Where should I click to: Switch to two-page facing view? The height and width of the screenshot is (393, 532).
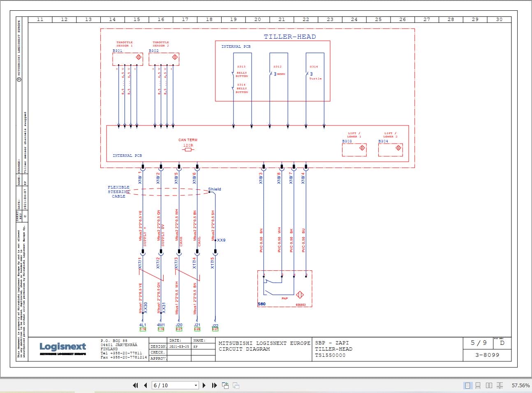(x=489, y=385)
